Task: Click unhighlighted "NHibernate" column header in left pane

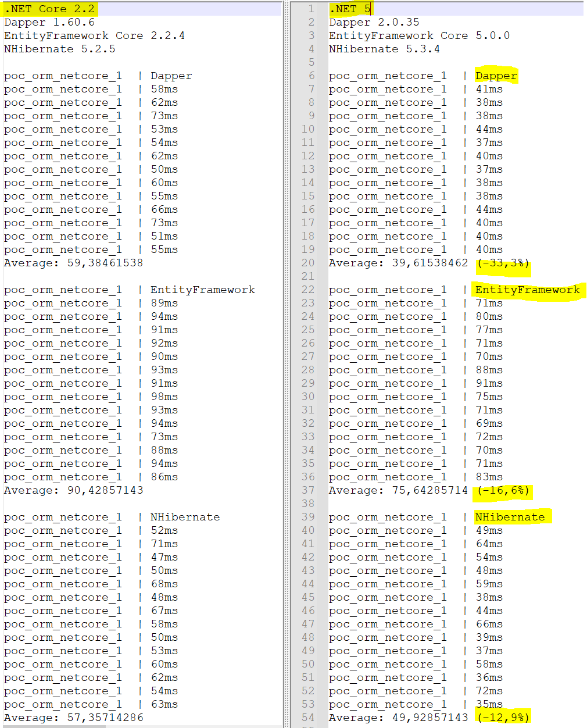Action: [x=185, y=517]
